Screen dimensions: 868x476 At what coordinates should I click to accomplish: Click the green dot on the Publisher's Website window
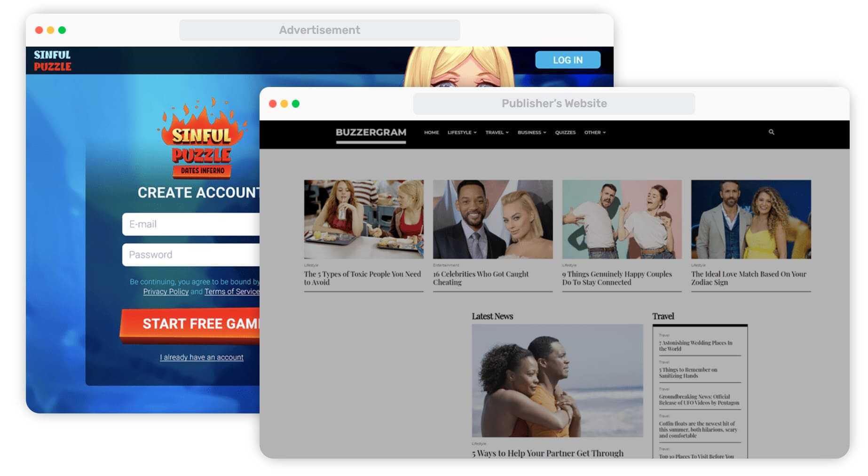295,103
